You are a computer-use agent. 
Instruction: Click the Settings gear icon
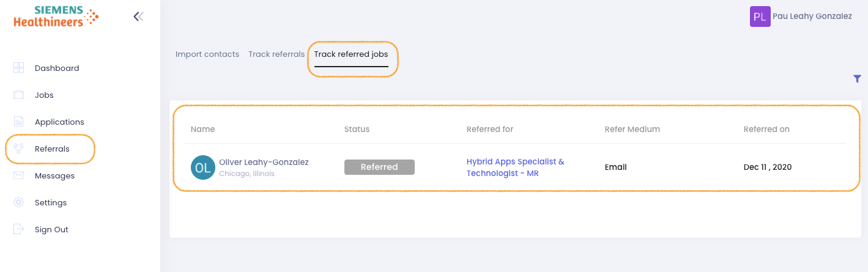click(x=18, y=202)
